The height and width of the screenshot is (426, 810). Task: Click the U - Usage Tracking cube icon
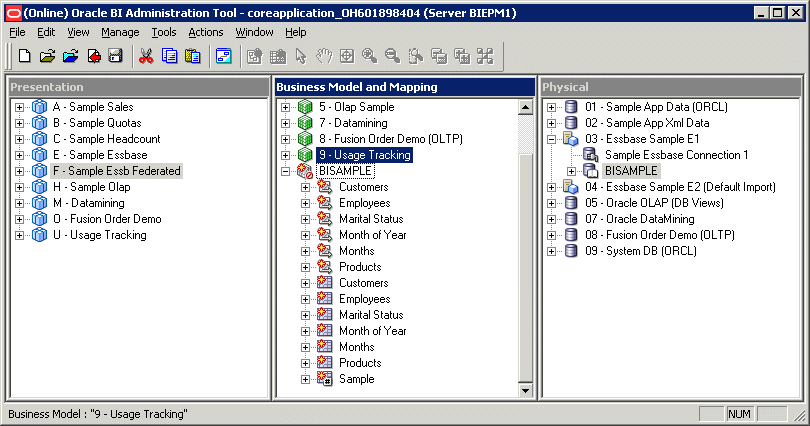(x=39, y=235)
